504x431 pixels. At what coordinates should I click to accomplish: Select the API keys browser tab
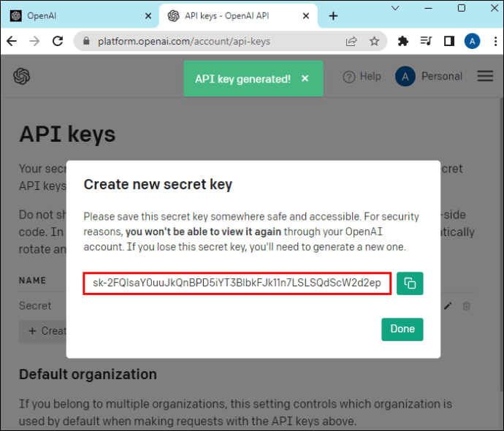pyautogui.click(x=234, y=15)
